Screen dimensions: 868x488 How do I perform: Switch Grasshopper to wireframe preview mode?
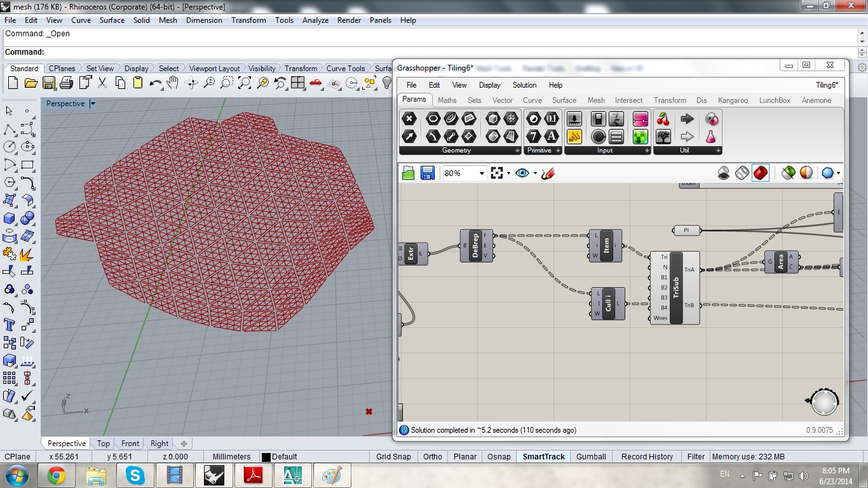tap(742, 173)
